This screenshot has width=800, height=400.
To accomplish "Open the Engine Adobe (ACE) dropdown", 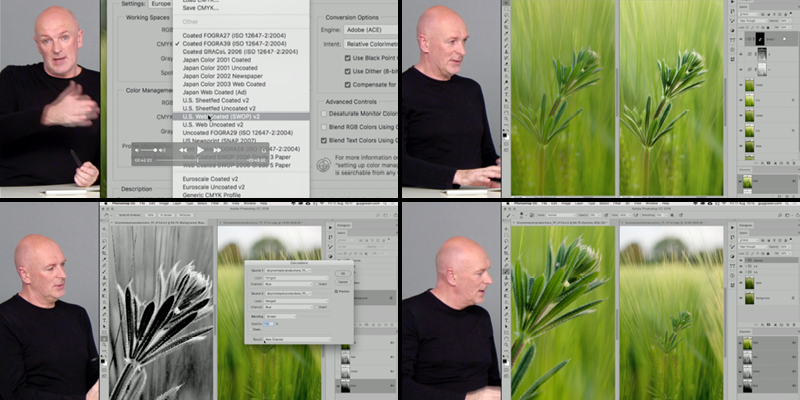I will pos(370,30).
